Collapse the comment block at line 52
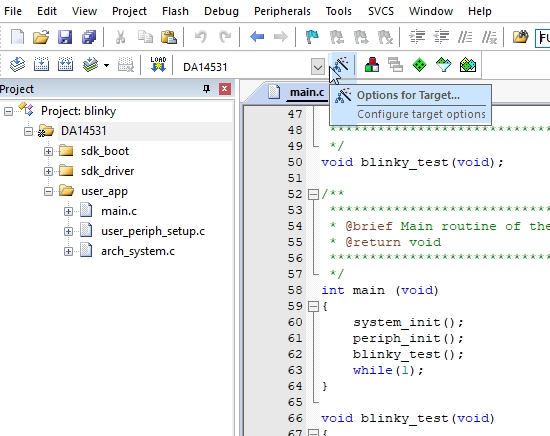This screenshot has height=436, width=550. 313,194
